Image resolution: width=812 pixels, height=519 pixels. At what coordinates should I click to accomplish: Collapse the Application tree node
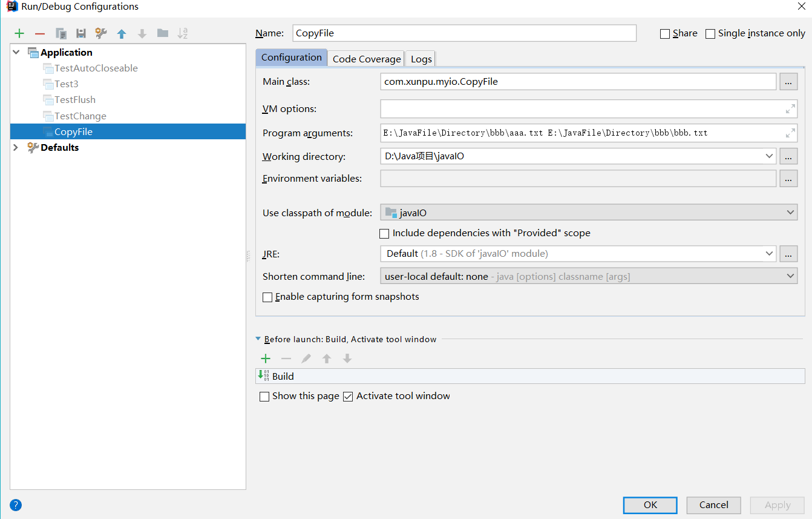pyautogui.click(x=16, y=52)
